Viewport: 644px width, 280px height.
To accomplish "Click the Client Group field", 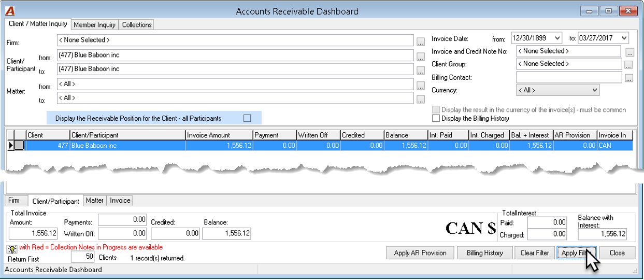I will tap(569, 64).
